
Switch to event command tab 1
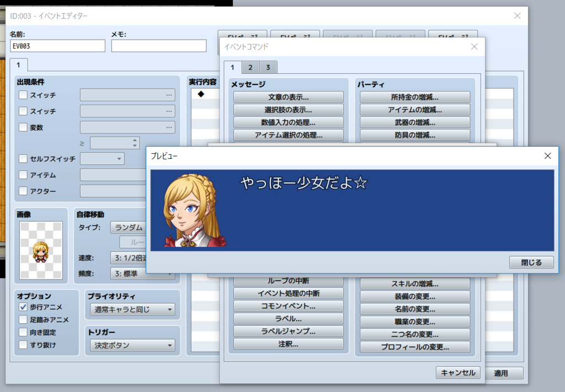coord(232,67)
